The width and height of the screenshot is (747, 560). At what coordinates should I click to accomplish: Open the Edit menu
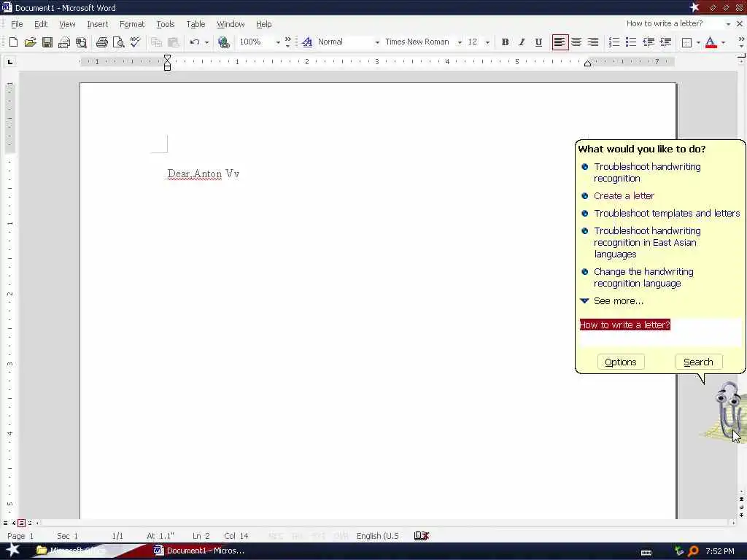click(x=41, y=24)
